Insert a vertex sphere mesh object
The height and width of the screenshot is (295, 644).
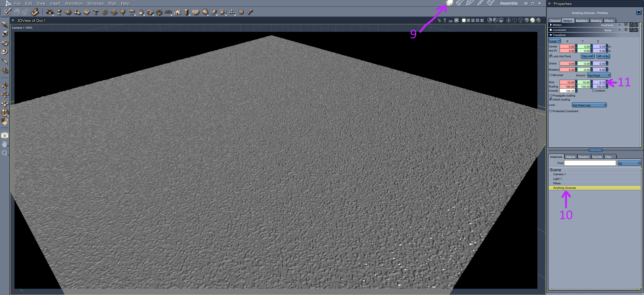(68, 12)
